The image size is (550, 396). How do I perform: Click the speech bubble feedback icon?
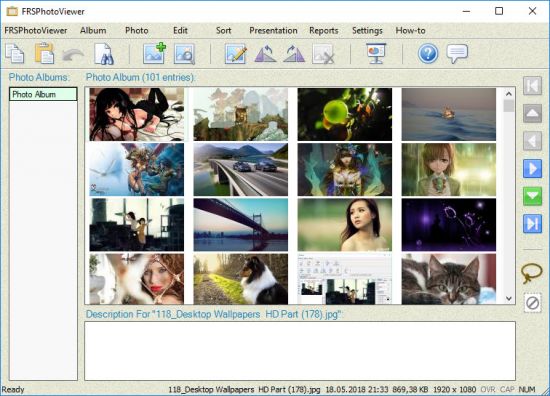coord(457,54)
